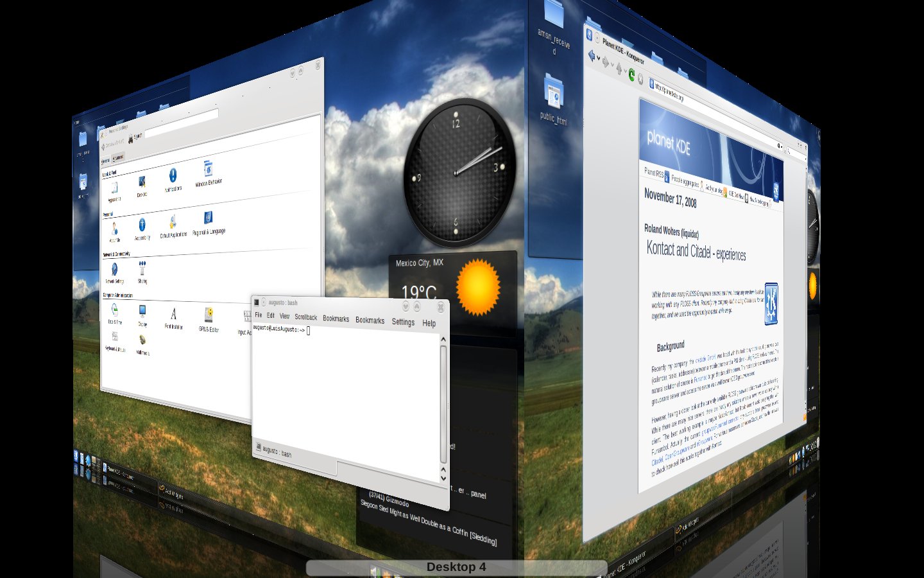Viewport: 924px width, 578px height.
Task: Open Konsole's Help menu
Action: point(429,323)
